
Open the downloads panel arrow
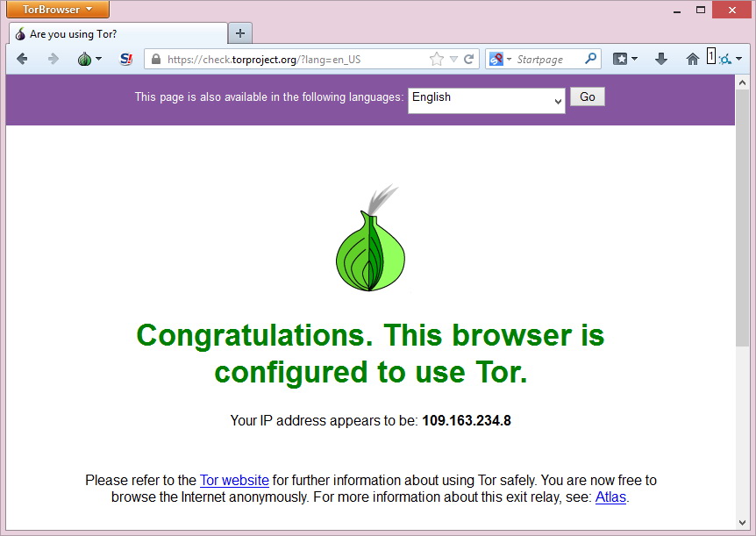click(661, 60)
